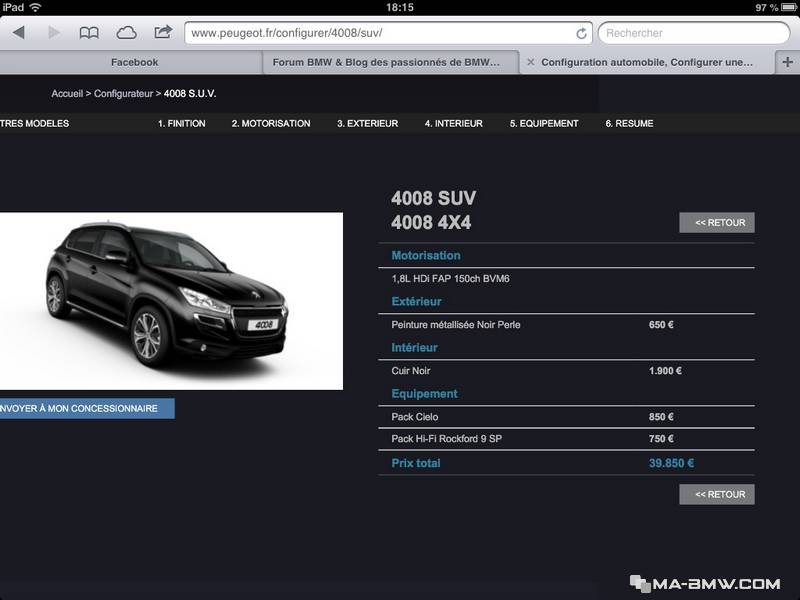The width and height of the screenshot is (800, 600).
Task: Click ENVOYER À MON CONCESSIONNAIRE button
Action: pyautogui.click(x=87, y=409)
